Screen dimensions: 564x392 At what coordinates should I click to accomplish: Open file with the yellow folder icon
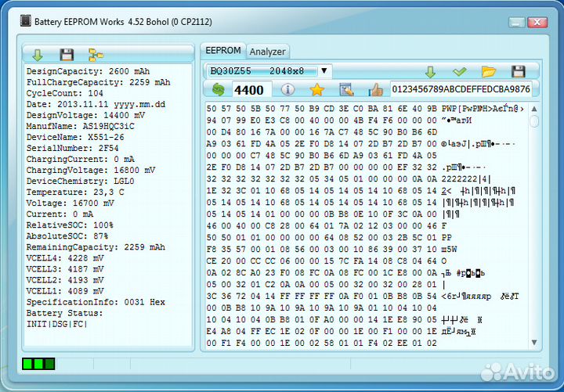(489, 71)
